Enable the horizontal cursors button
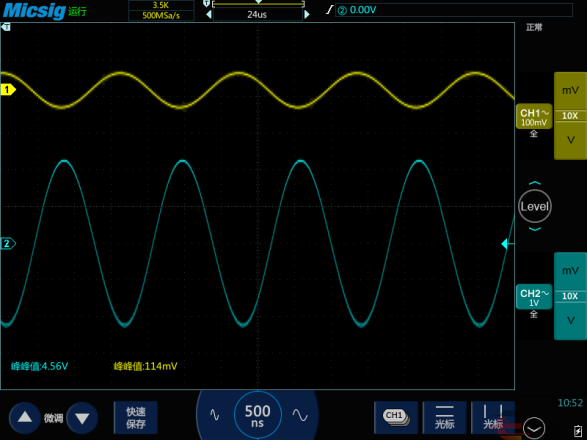The height and width of the screenshot is (440, 587). 444,418
